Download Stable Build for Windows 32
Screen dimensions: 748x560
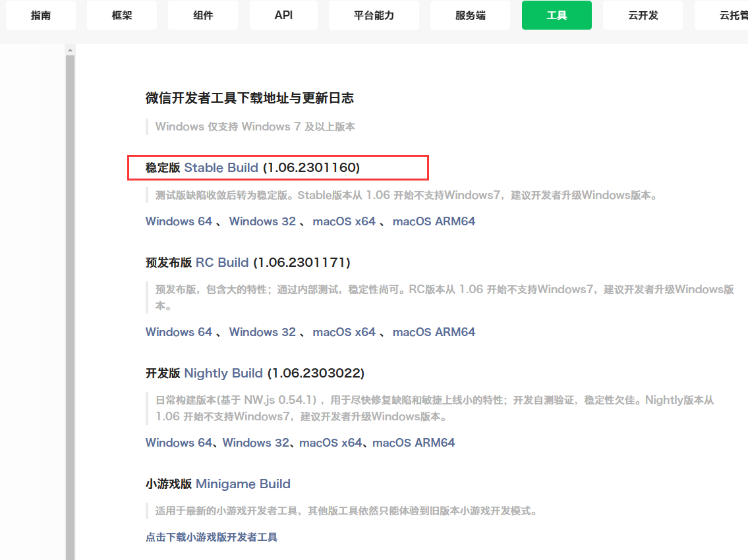click(x=262, y=221)
